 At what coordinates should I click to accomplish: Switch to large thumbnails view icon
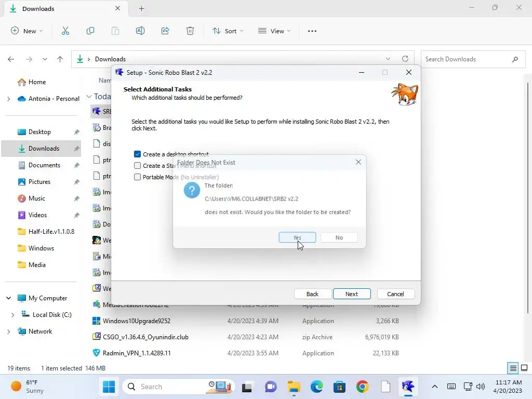(524, 368)
